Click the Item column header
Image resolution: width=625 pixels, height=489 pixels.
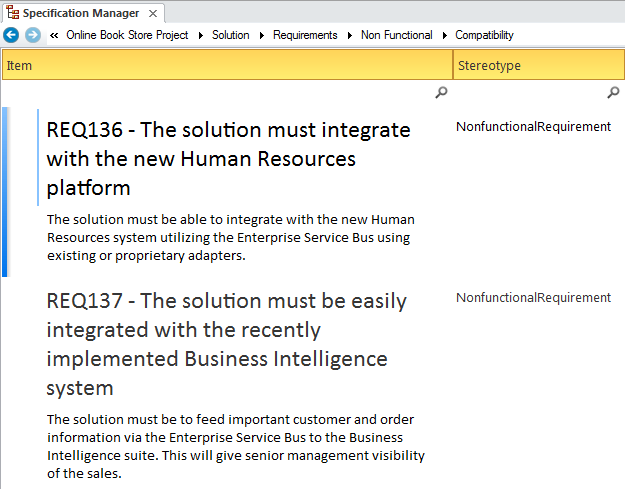pos(226,66)
